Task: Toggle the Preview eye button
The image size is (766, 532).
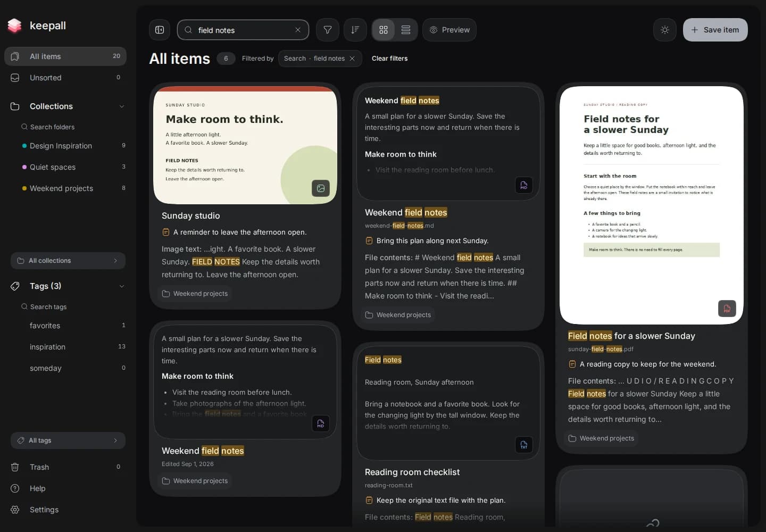Action: pos(449,30)
